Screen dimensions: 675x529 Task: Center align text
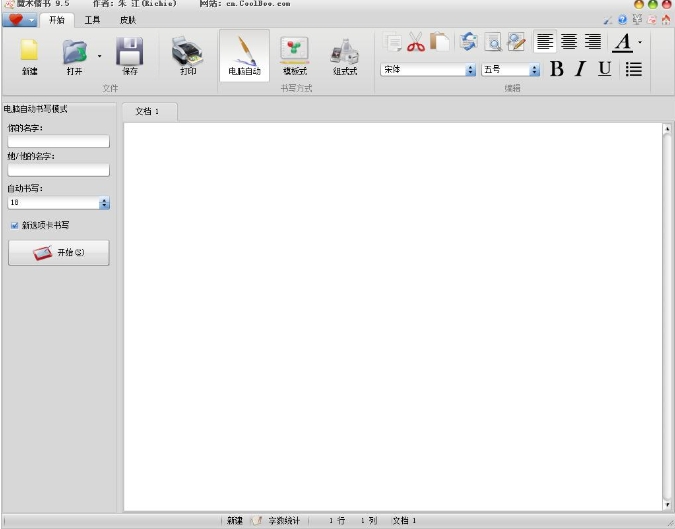pos(569,42)
